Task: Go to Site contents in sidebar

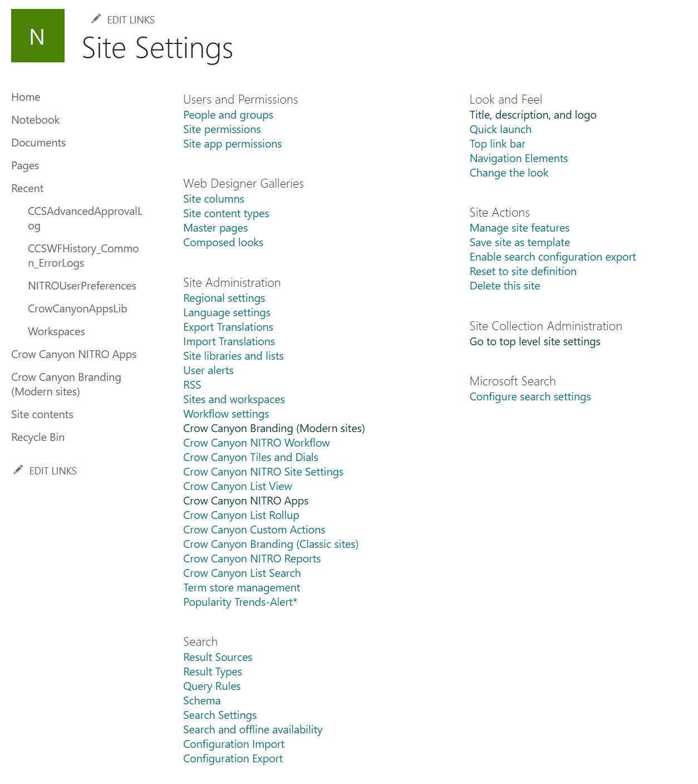Action: pos(42,414)
